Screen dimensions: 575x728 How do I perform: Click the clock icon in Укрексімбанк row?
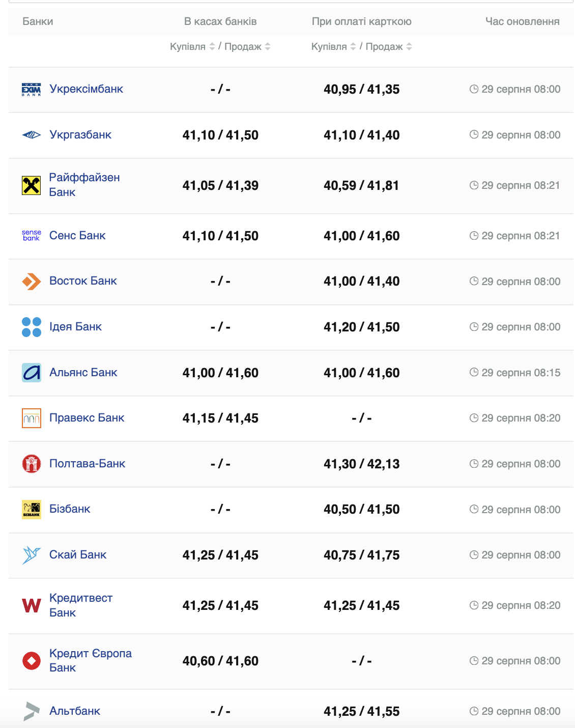tap(474, 89)
